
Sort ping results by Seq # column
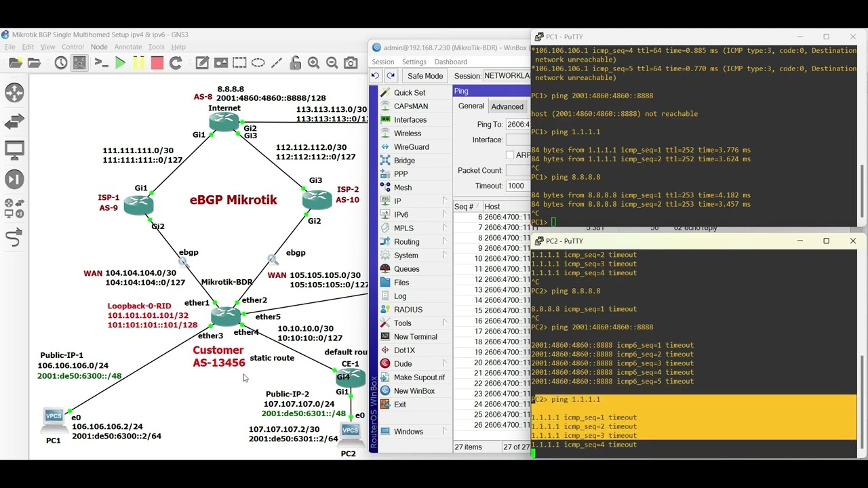[467, 207]
